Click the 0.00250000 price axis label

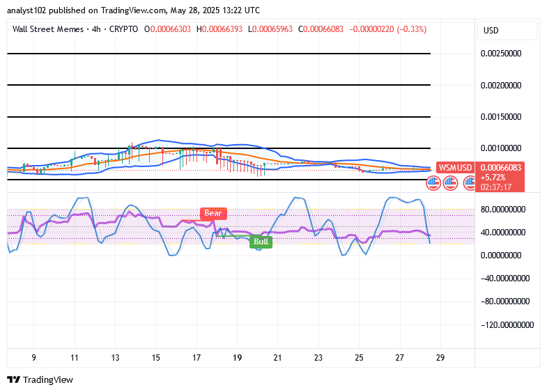[x=501, y=54]
